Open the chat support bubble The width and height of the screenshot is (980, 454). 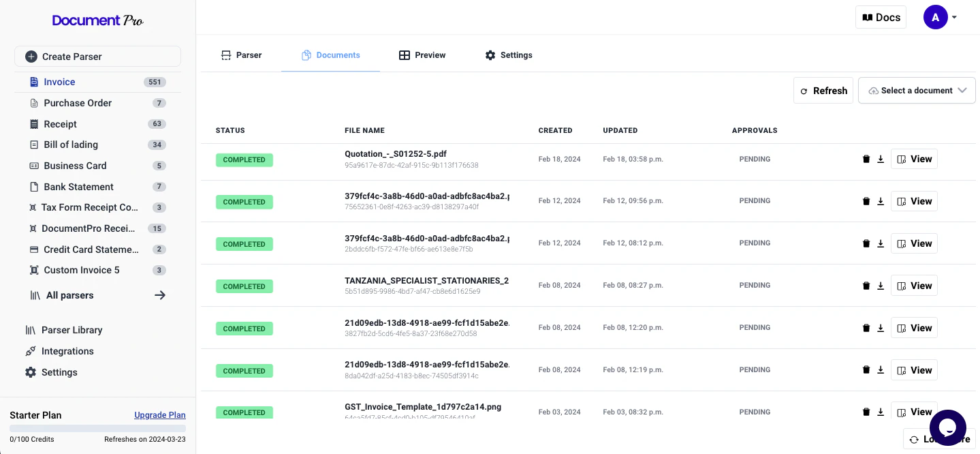(947, 427)
